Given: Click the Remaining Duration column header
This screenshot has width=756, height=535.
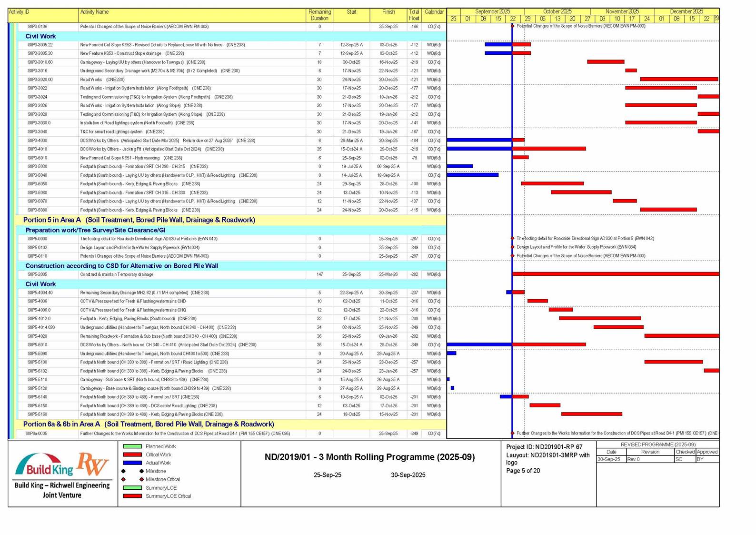Looking at the screenshot, I should click(319, 15).
